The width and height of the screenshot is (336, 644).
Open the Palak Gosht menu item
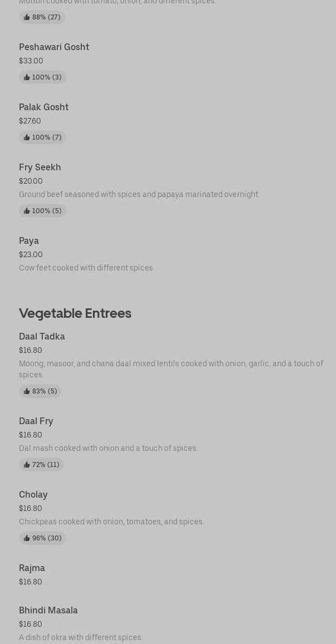click(44, 107)
